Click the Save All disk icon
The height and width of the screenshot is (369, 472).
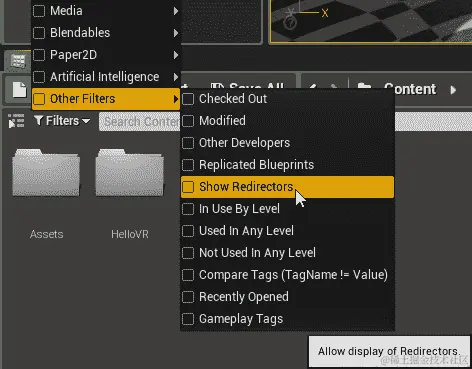coord(218,86)
